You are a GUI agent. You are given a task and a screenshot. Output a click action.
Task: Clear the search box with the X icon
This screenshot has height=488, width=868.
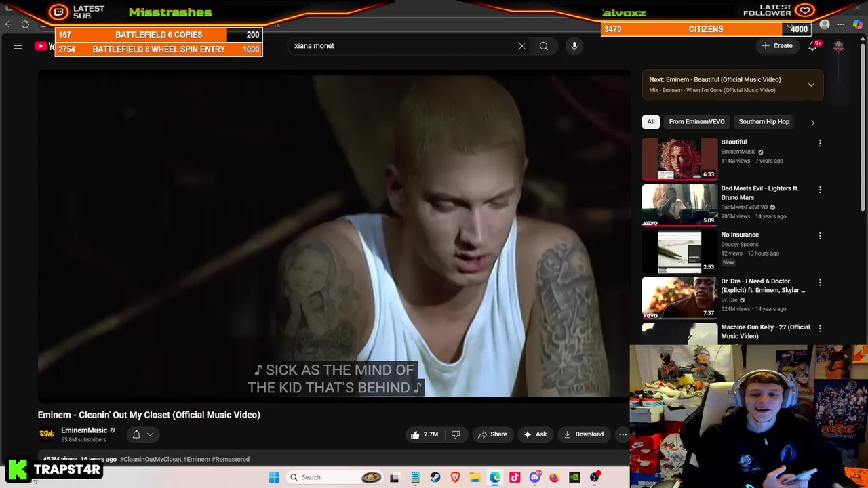coord(522,46)
